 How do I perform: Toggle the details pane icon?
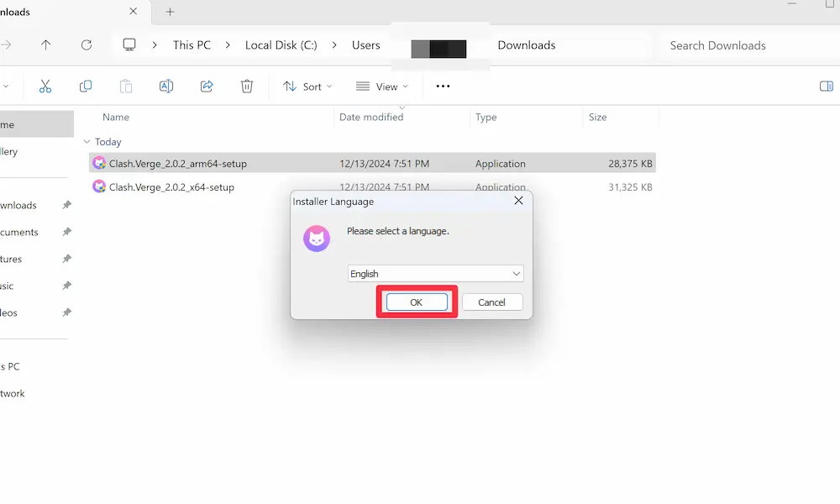pyautogui.click(x=826, y=87)
